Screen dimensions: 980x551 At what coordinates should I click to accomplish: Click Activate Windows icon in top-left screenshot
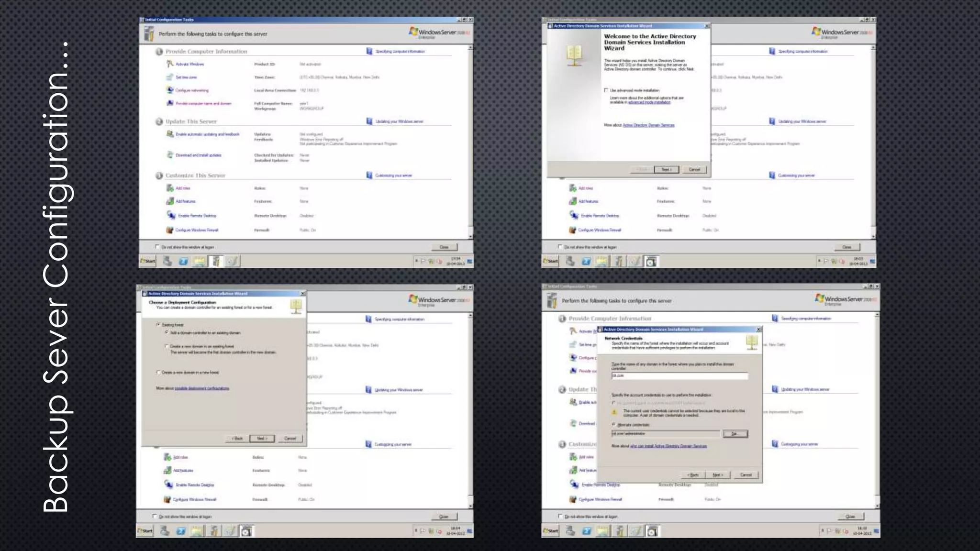169,64
